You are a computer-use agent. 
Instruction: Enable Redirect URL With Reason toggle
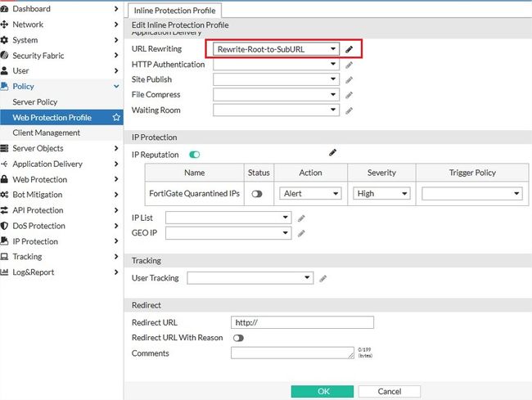238,338
